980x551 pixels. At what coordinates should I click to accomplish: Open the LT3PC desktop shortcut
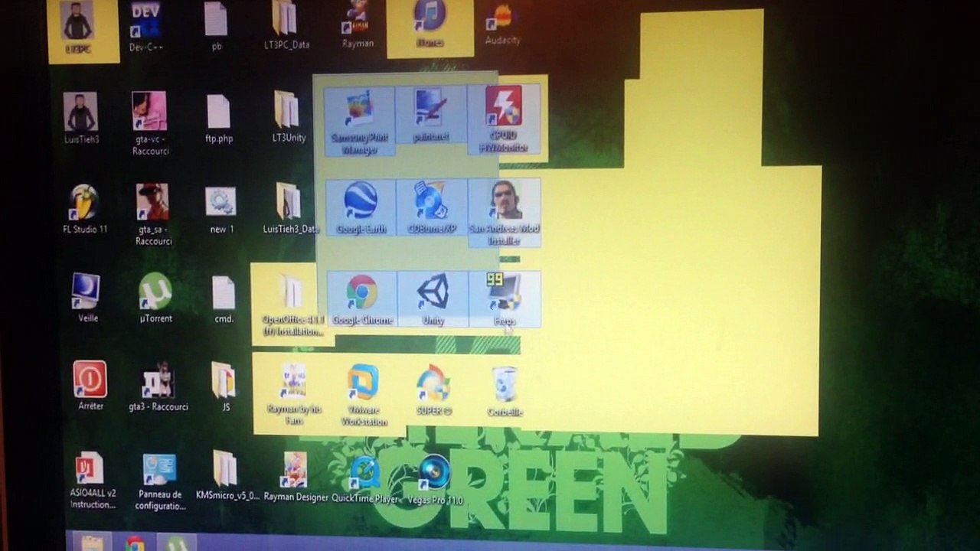(x=79, y=28)
